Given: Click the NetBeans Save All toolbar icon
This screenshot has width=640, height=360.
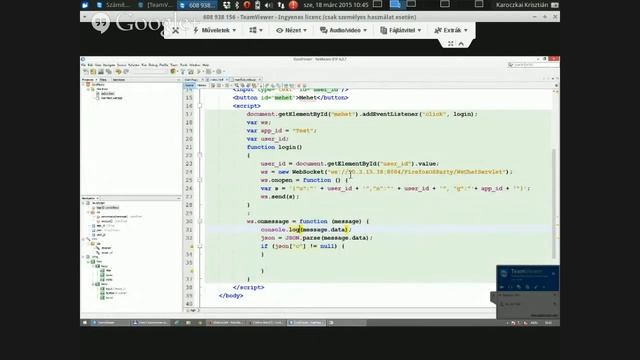Looking at the screenshot, I should click(x=109, y=71).
